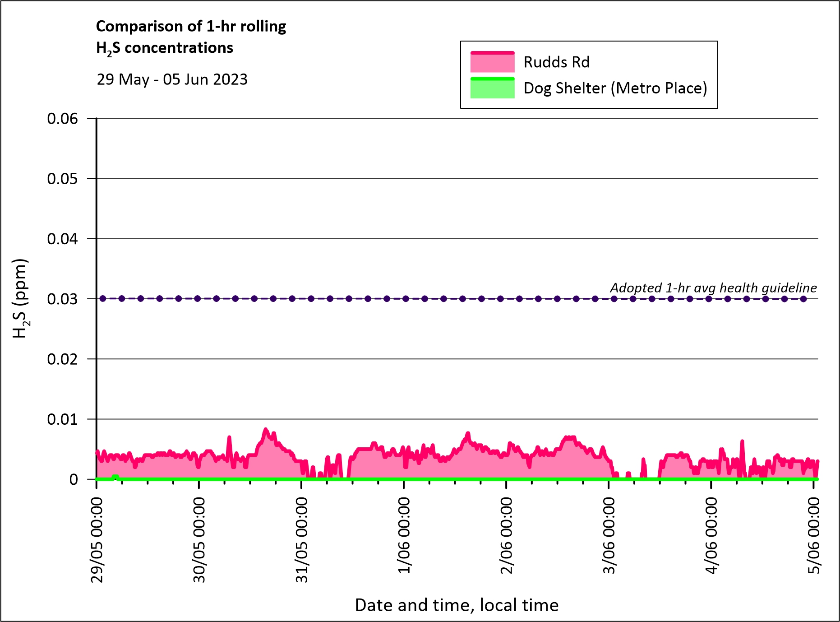Click the pink Rudds Rd legend swatch
Screen dimensions: 840x622
492,62
